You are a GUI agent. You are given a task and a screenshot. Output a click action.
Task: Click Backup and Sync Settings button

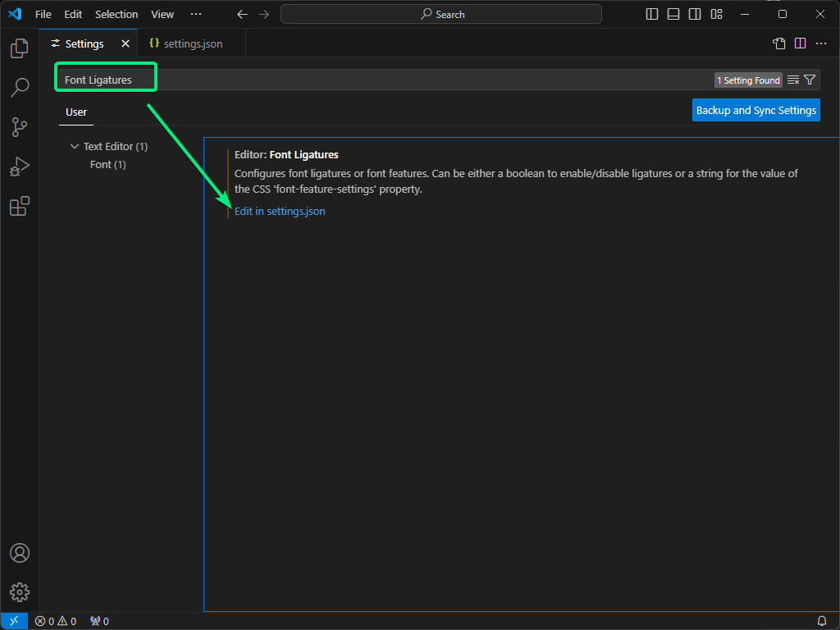tap(756, 110)
